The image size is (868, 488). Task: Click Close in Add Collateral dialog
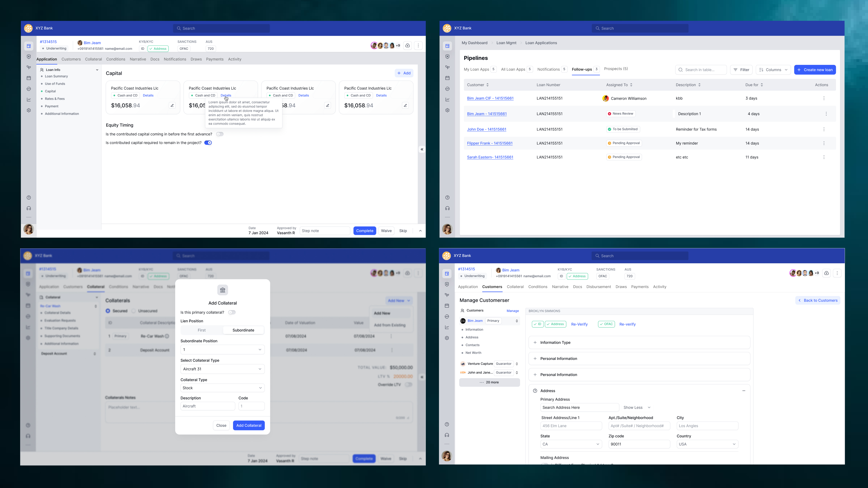pyautogui.click(x=221, y=425)
